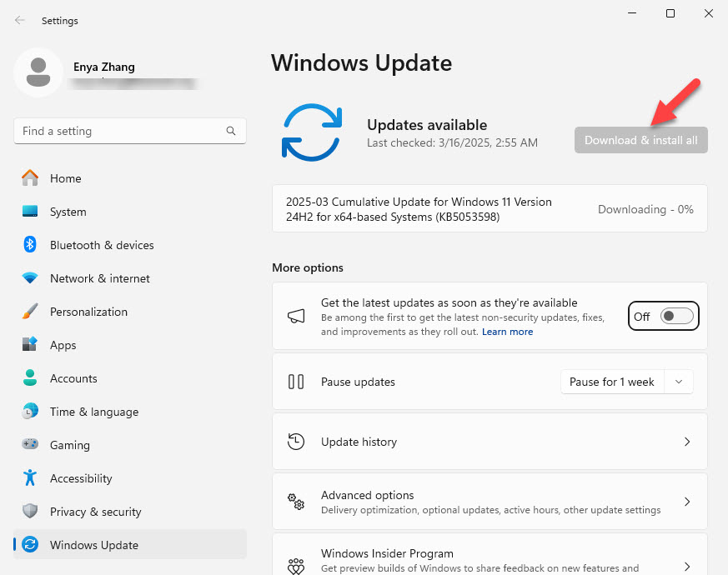Follow the Learn more link
The width and height of the screenshot is (728, 575).
point(507,332)
